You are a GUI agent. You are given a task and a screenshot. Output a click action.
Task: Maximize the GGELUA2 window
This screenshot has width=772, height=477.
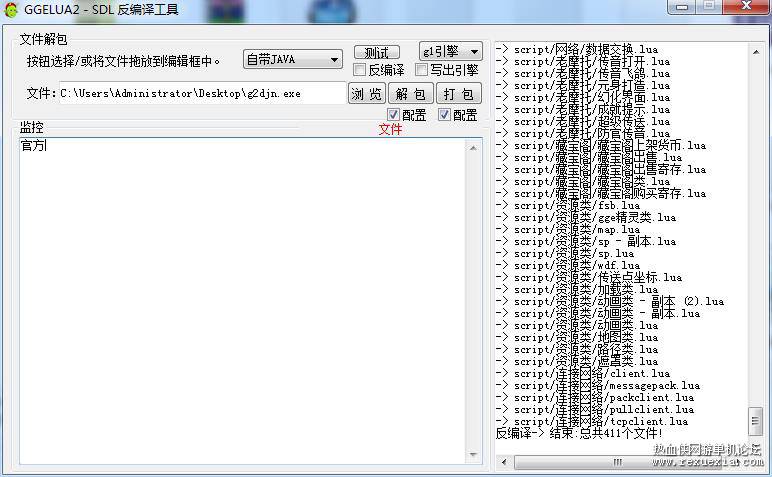[709, 6]
